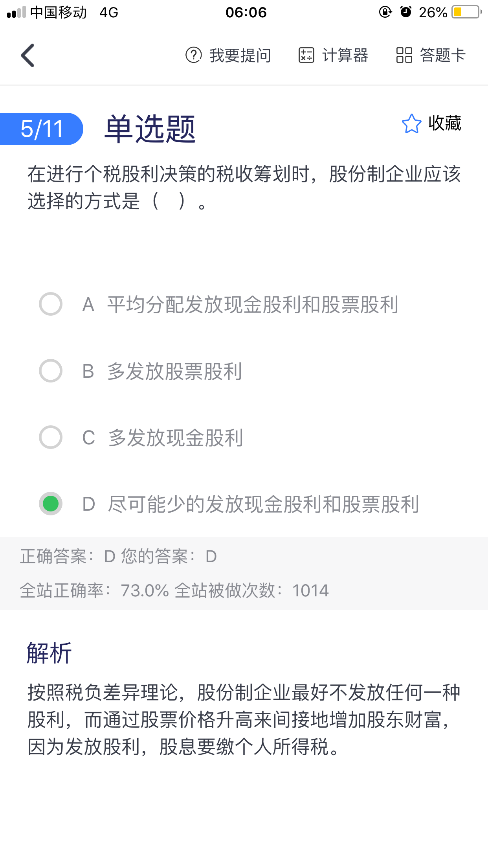The height and width of the screenshot is (868, 488).
Task: Choose answer text 多发放现金股利
Action: 176,438
